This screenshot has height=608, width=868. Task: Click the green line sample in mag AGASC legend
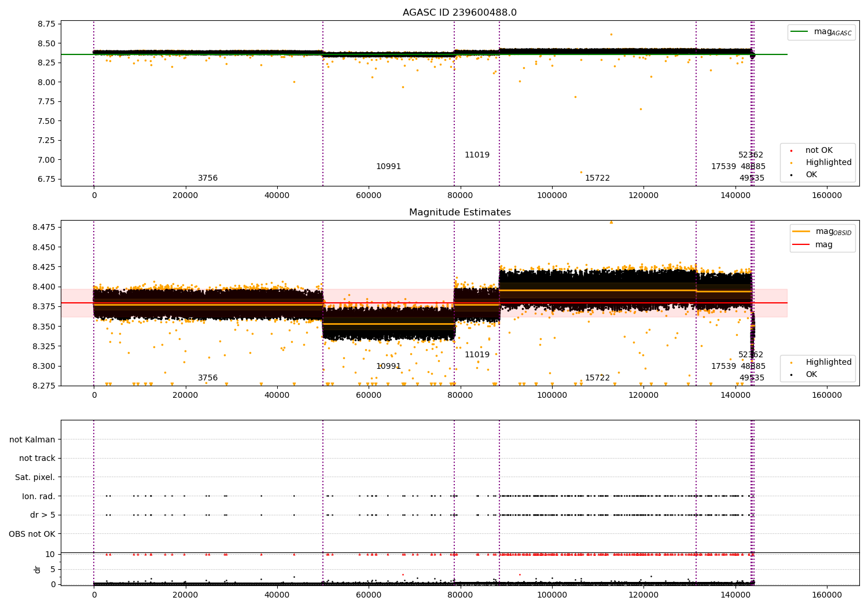799,32
